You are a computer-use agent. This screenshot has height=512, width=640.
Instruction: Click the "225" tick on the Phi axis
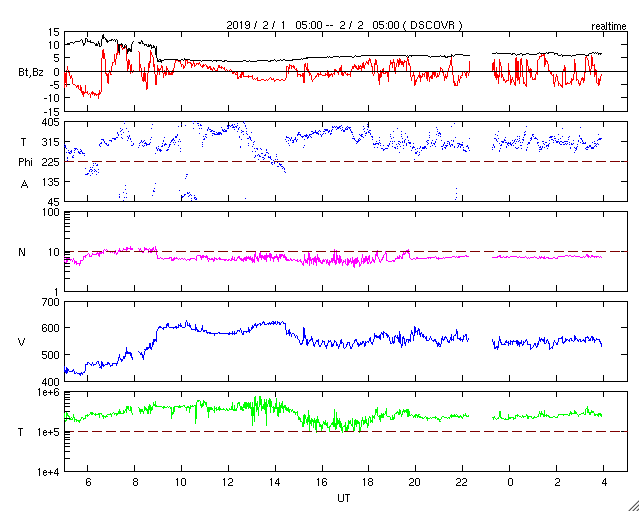point(51,162)
